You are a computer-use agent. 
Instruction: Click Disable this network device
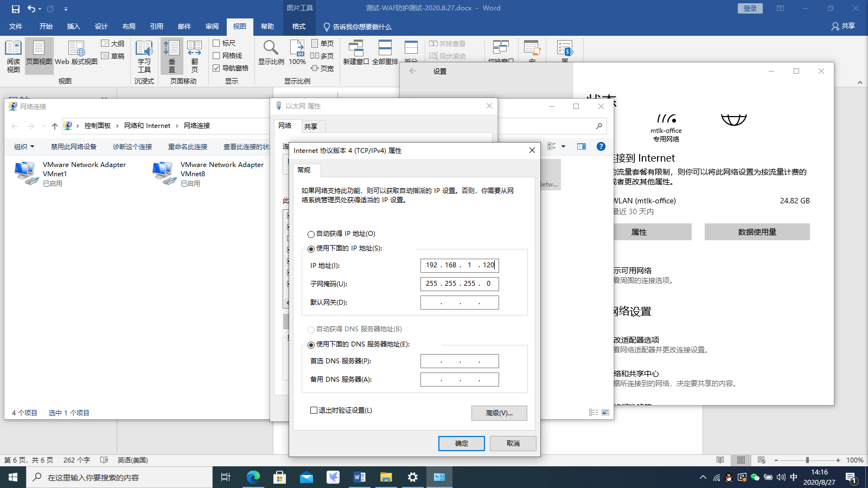coord(74,147)
